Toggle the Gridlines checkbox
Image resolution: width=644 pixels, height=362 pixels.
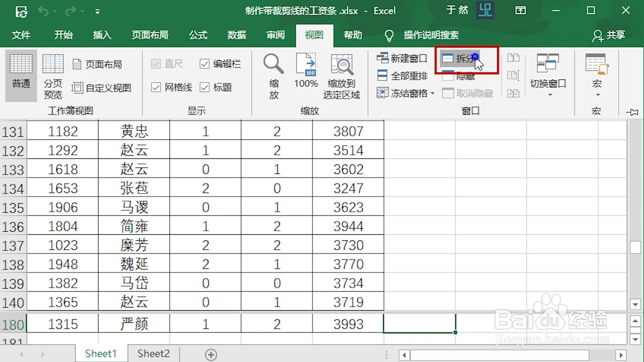[172, 87]
